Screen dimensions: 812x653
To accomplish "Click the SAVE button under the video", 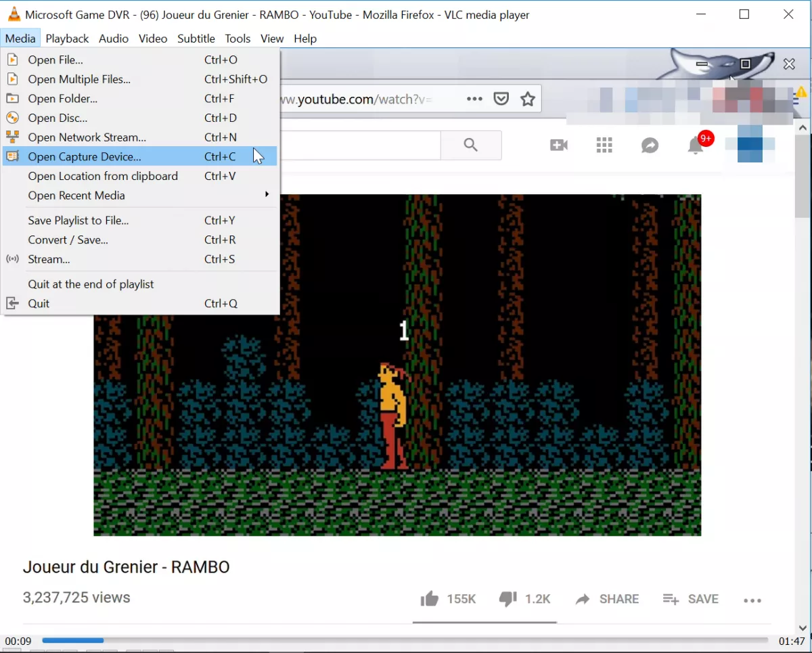I will coord(691,599).
